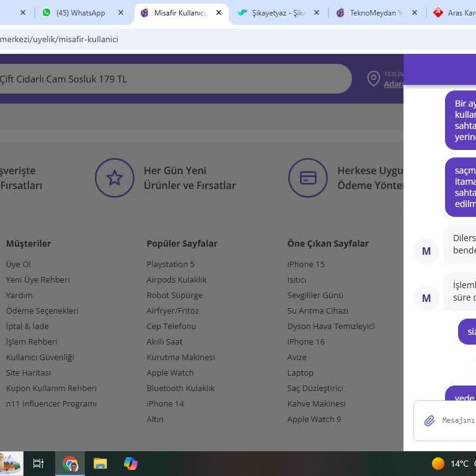Click the Şikayetyaz favicon icon

click(242, 13)
